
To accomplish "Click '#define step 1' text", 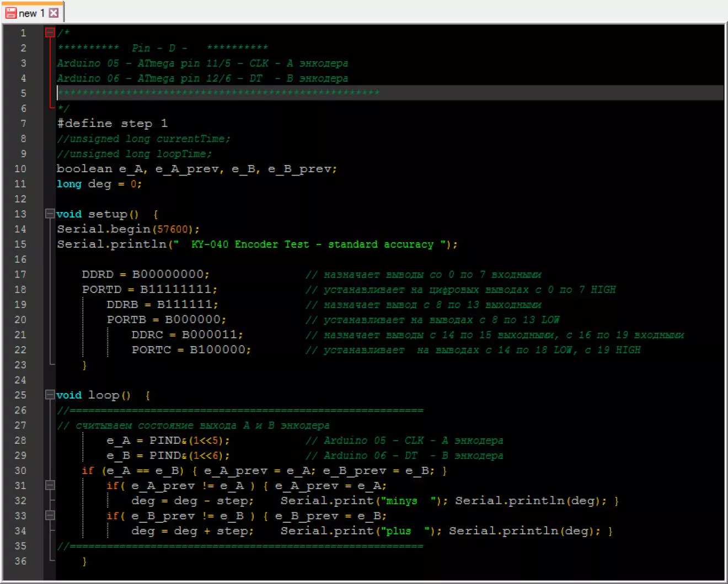I will click(113, 123).
